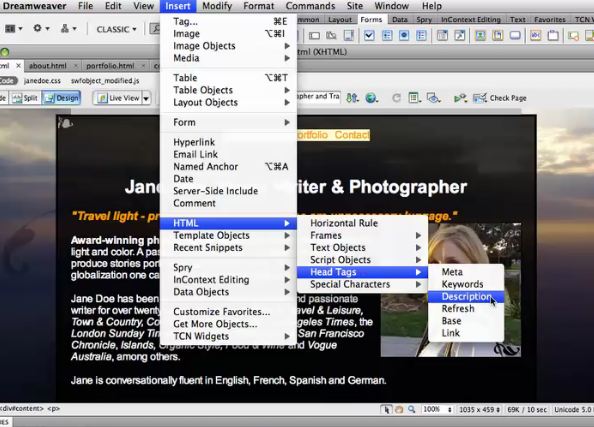Expand the Template Objects submenu
The width and height of the screenshot is (594, 427).
tap(228, 235)
